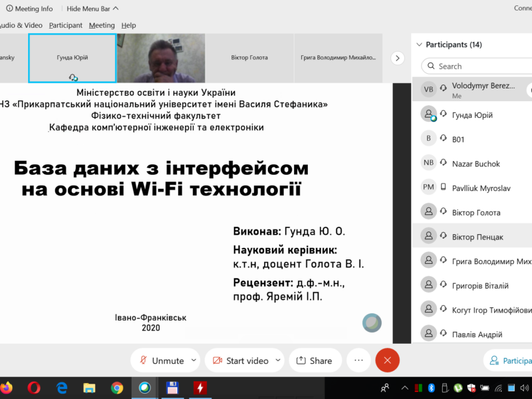Click the Webex floating ball on the slide

pyautogui.click(x=372, y=323)
